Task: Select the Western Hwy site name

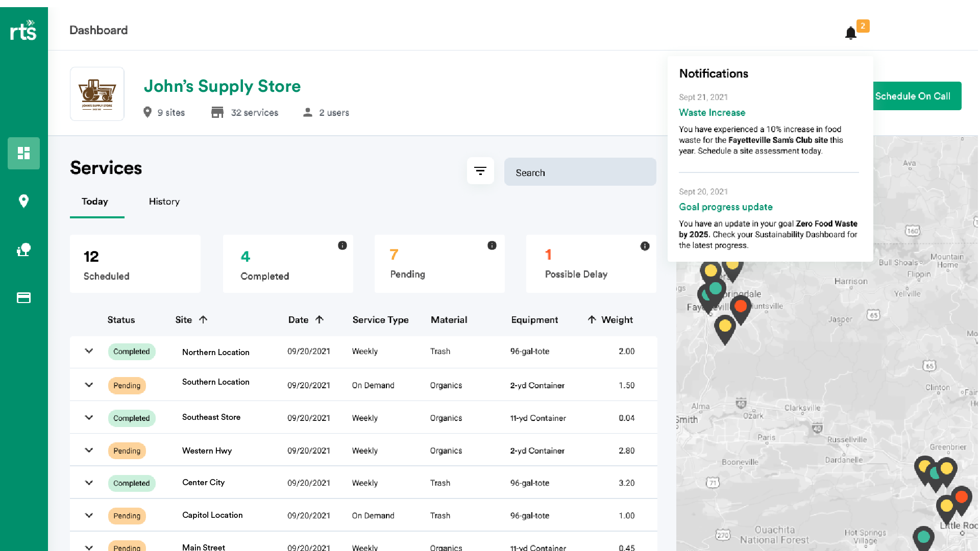Action: [207, 450]
